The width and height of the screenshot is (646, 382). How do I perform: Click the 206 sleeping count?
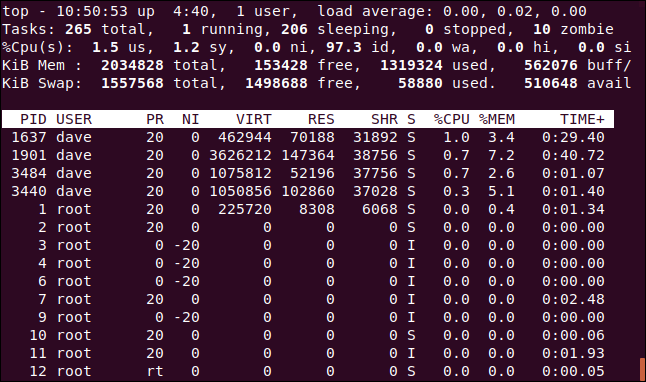point(294,29)
